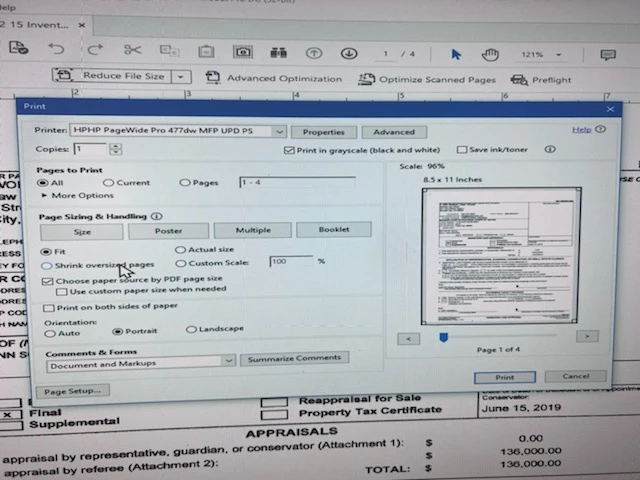Click the Advanced button
The width and height of the screenshot is (640, 480).
394,132
